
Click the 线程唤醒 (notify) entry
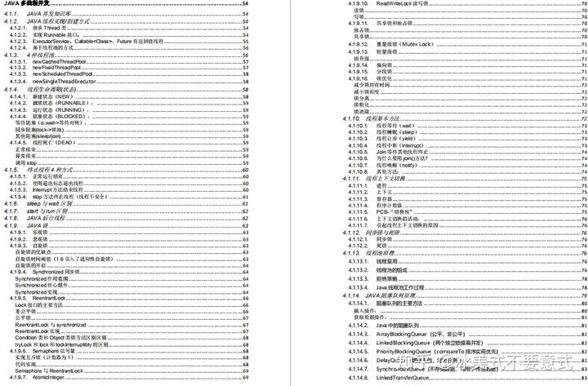[468, 165]
